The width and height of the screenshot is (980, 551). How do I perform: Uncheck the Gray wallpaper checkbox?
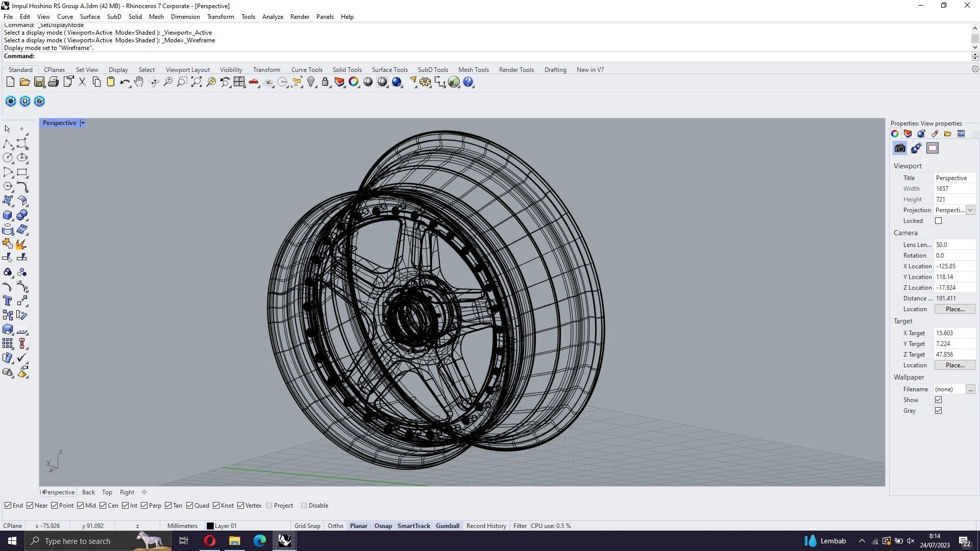point(938,411)
